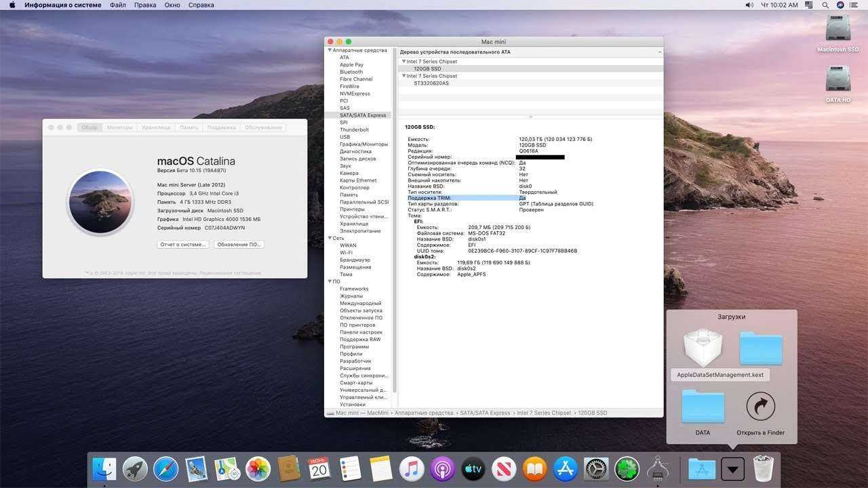Select NVMExpress in the sidebar
This screenshot has width=868, height=488.
point(355,94)
